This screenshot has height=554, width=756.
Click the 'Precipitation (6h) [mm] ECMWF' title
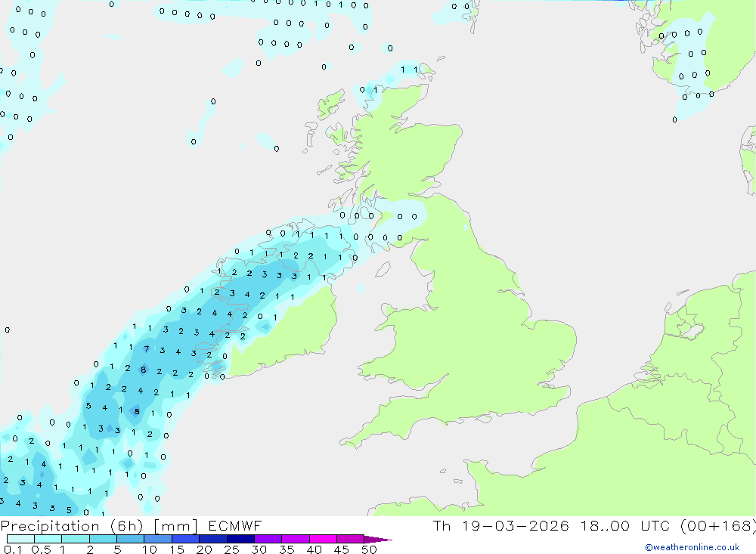(x=131, y=525)
